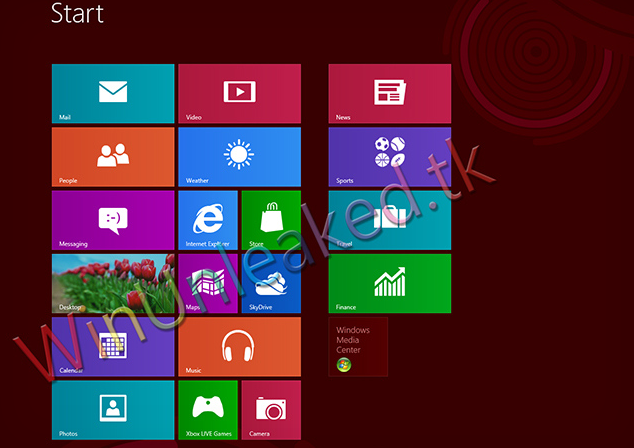This screenshot has height=448, width=634.
Task: Open the Finance tile
Action: [x=389, y=283]
